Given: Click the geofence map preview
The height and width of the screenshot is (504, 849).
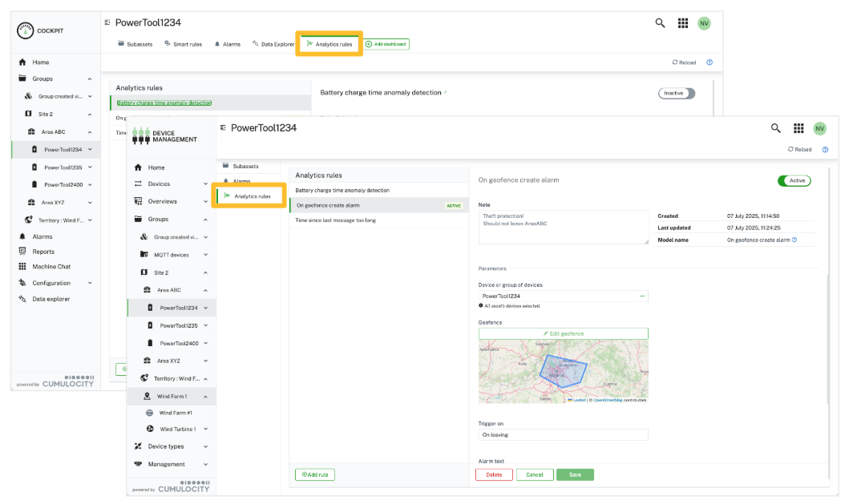Looking at the screenshot, I should click(563, 371).
